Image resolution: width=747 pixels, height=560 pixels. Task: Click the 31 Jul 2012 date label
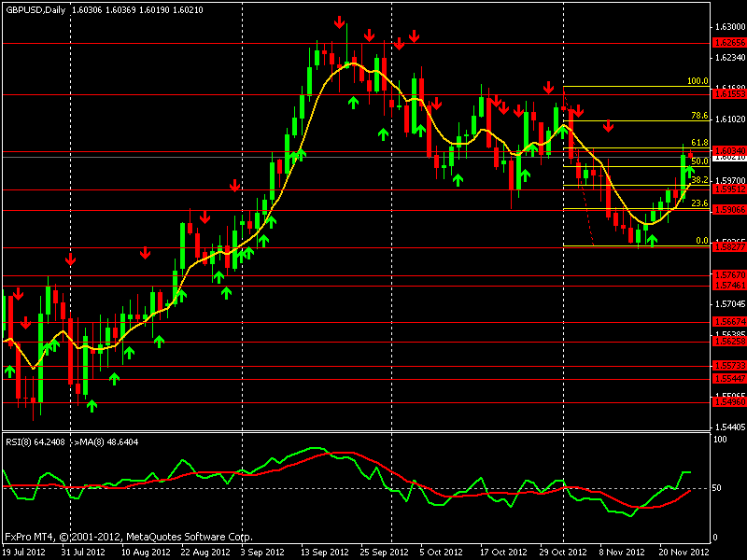click(x=83, y=553)
